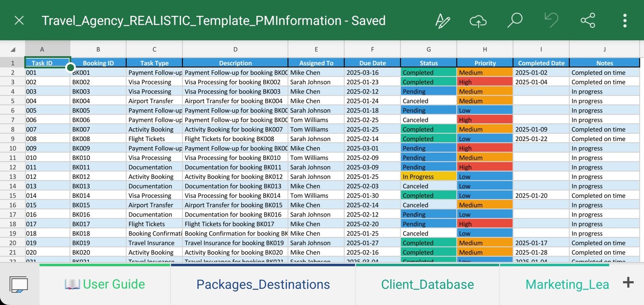Tap the cloud upload icon
The width and height of the screenshot is (644, 305).
pyautogui.click(x=478, y=21)
